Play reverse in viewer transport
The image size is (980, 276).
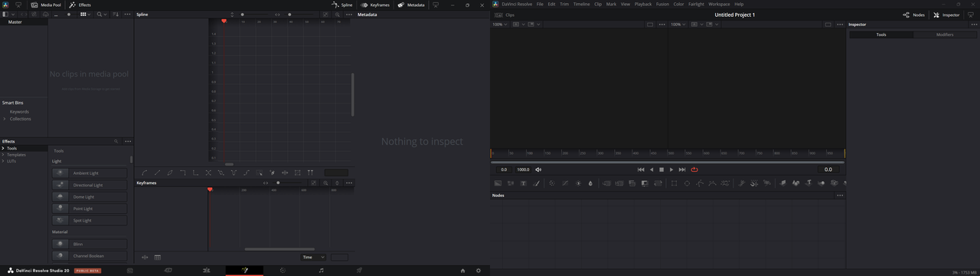click(x=652, y=169)
